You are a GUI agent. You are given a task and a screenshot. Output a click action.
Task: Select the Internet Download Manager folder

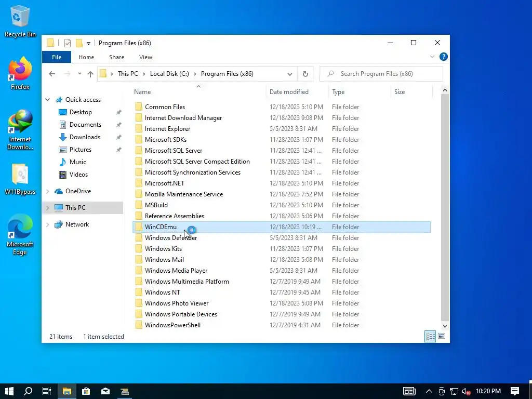[x=282, y=118]
